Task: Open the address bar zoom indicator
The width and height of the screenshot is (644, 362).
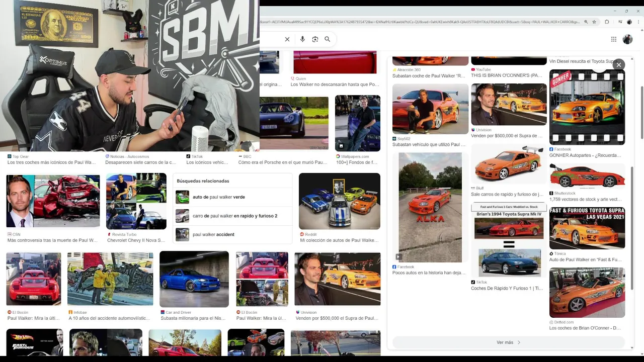Action: [x=586, y=22]
